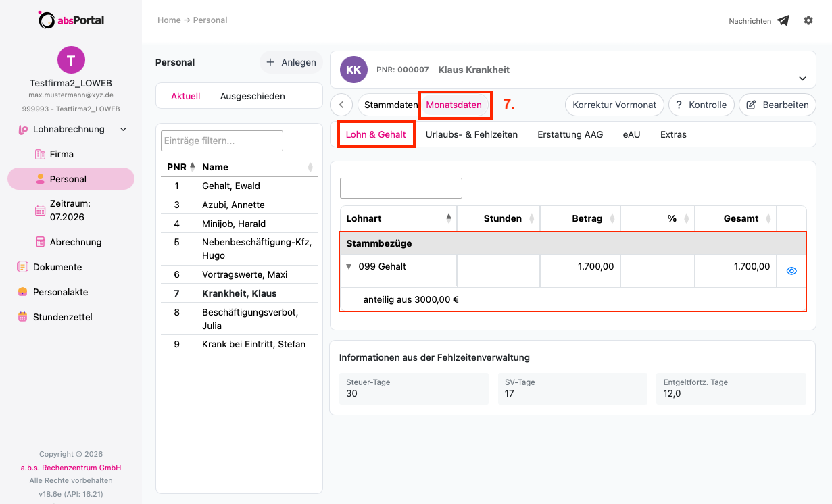Click the Bearbeiten button
The image size is (832, 504).
point(777,105)
